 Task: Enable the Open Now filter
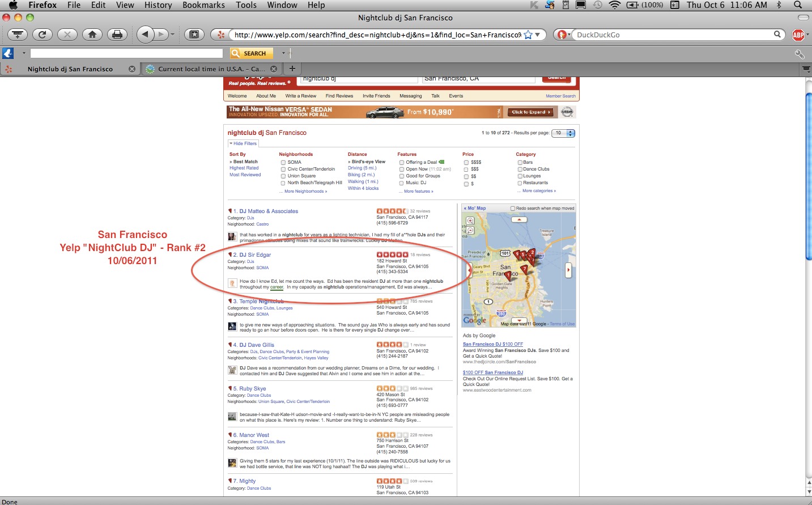click(402, 169)
